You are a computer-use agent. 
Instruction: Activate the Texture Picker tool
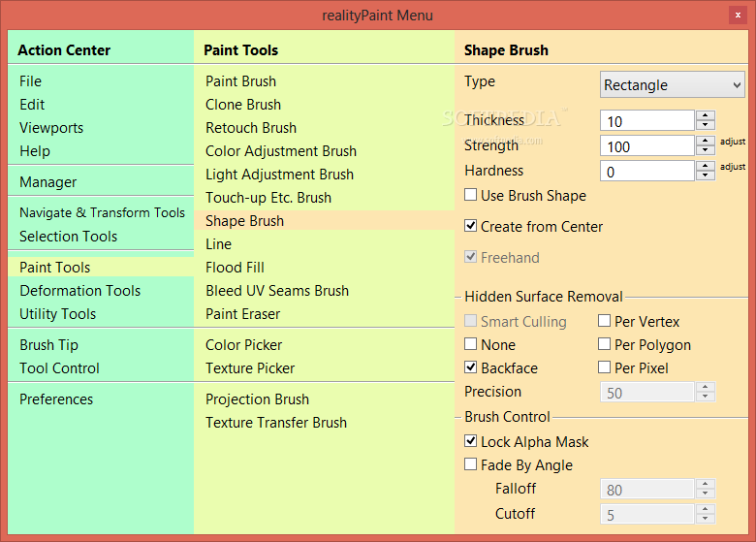[x=250, y=368]
